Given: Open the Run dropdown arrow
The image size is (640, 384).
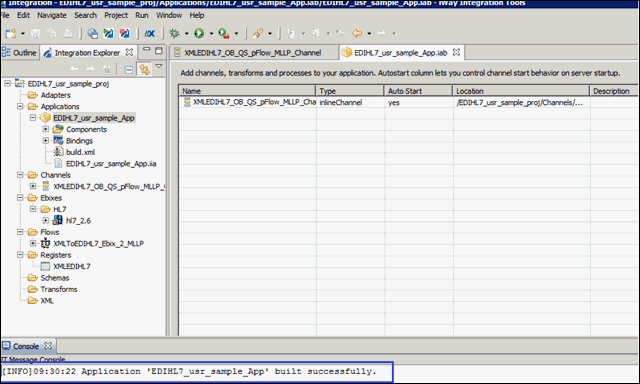Looking at the screenshot, I should 211,33.
